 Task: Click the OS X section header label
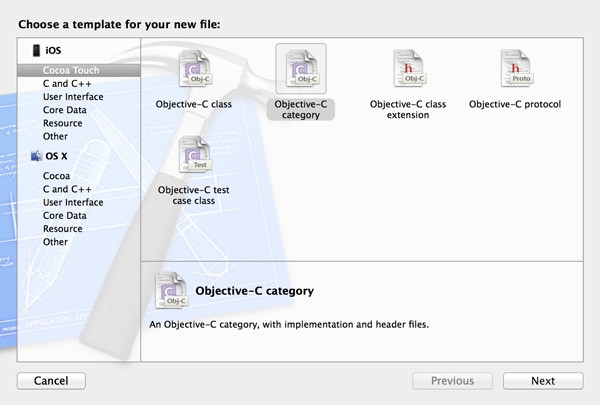[x=56, y=156]
